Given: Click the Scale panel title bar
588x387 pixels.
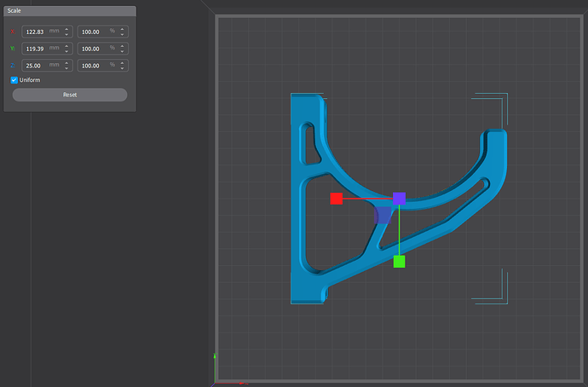Looking at the screenshot, I should click(x=70, y=11).
